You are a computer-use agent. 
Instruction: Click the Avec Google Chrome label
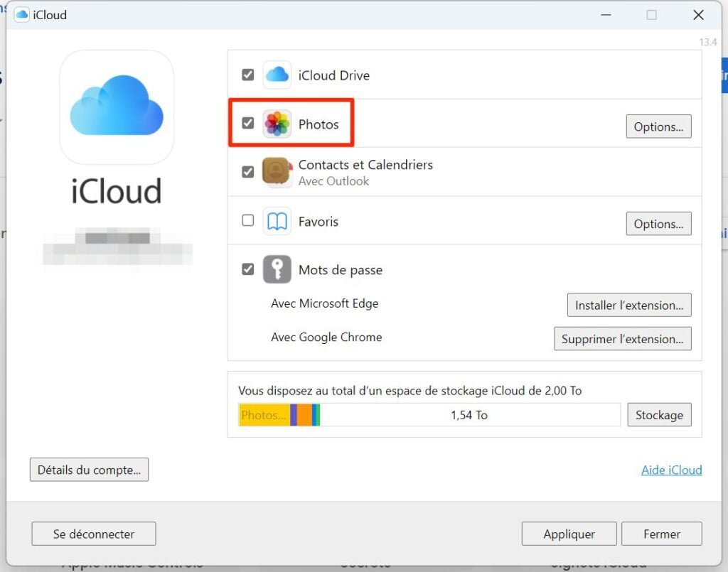tap(326, 338)
